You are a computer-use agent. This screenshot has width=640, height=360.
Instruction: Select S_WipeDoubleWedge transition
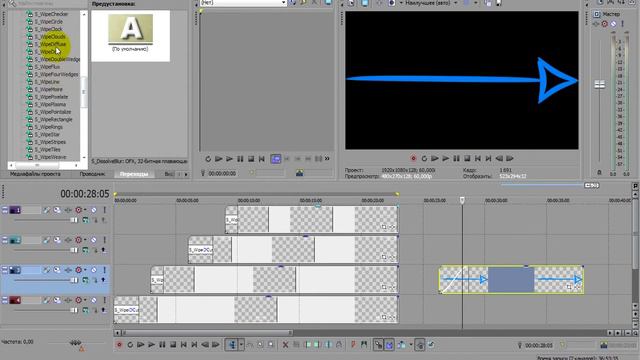[57, 59]
